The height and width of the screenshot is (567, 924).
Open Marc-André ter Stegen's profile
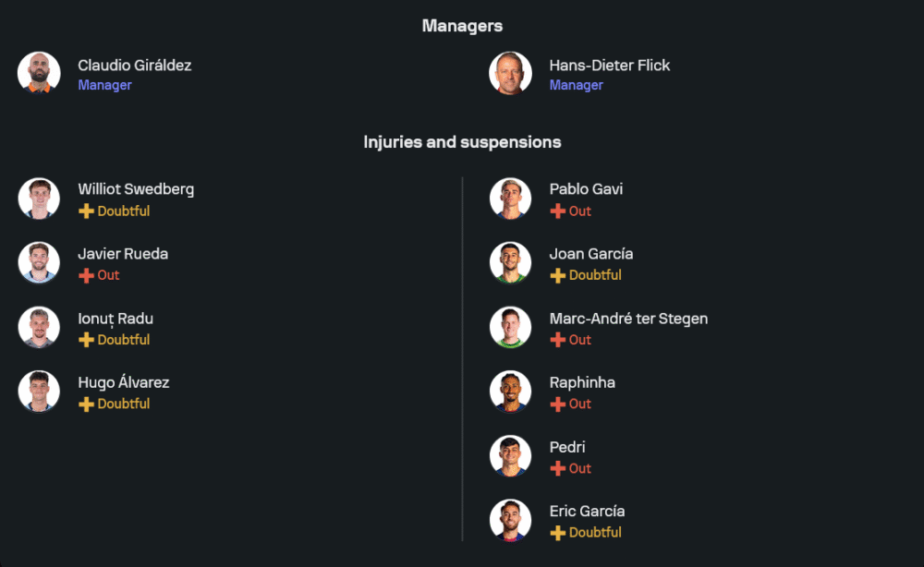pos(628,319)
